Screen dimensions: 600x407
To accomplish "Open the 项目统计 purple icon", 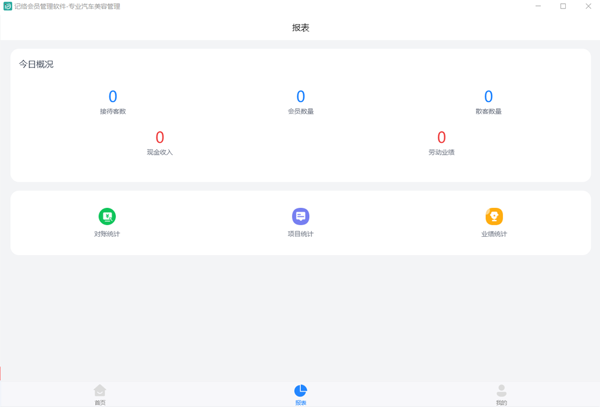I will pos(300,216).
